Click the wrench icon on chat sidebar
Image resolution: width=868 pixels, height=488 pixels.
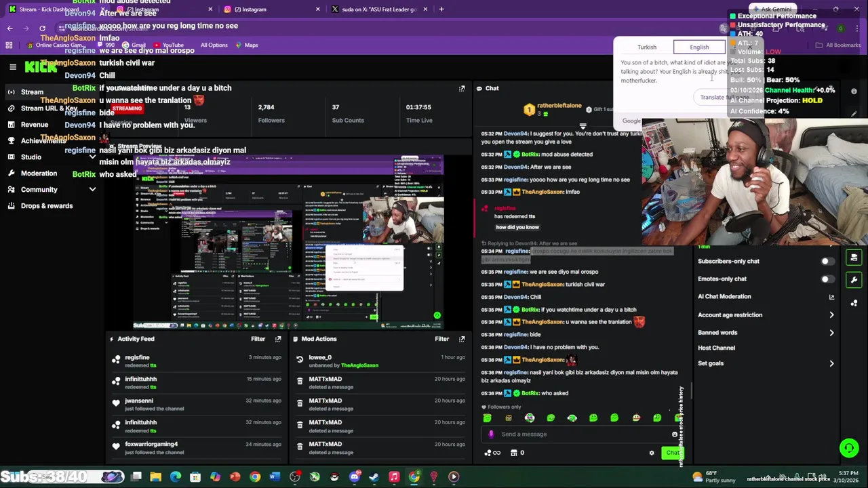pyautogui.click(x=854, y=279)
